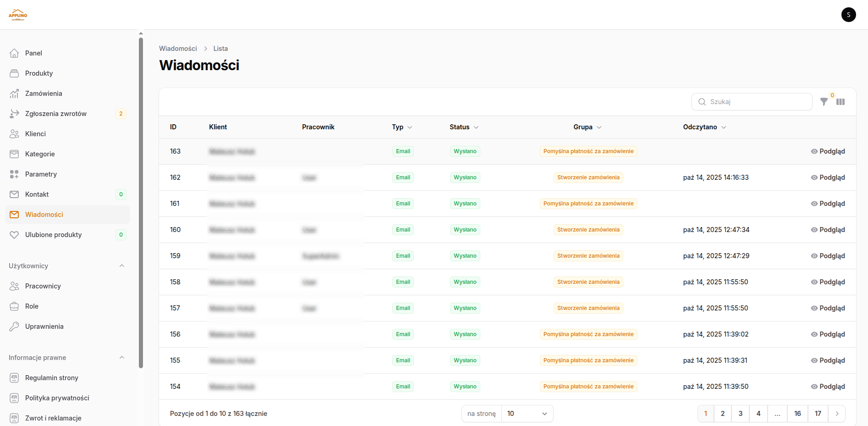Go to pagination page 2
Viewport: 868px width, 426px height.
(x=723, y=414)
